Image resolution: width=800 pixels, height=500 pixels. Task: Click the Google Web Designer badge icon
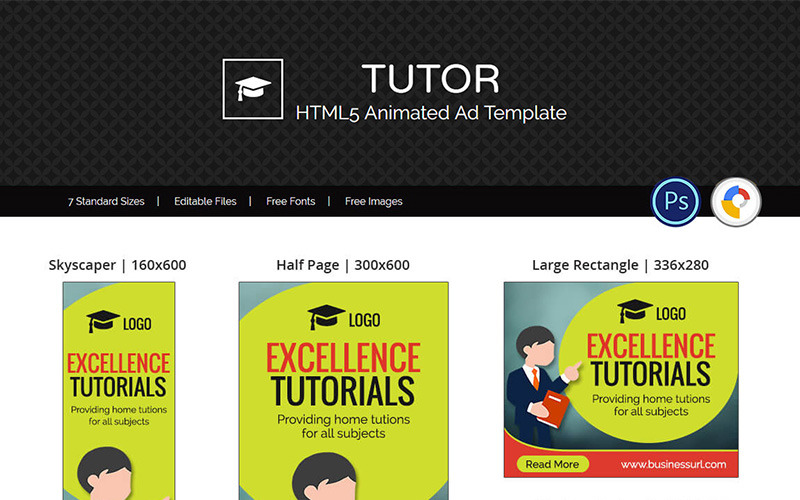coord(736,202)
